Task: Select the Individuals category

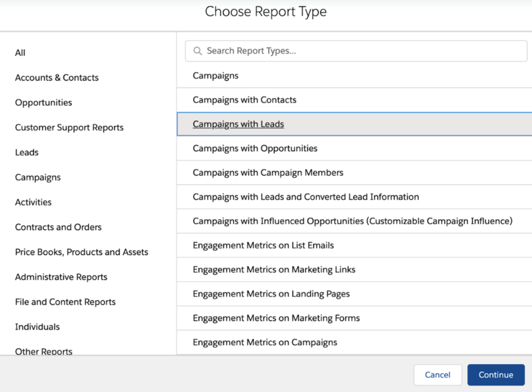Action: 37,327
